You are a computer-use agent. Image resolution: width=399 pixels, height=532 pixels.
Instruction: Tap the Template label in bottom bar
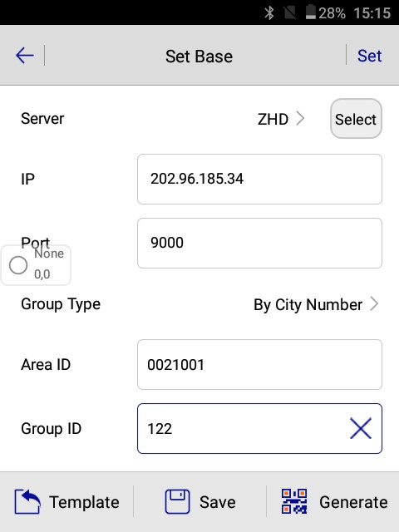tap(84, 502)
